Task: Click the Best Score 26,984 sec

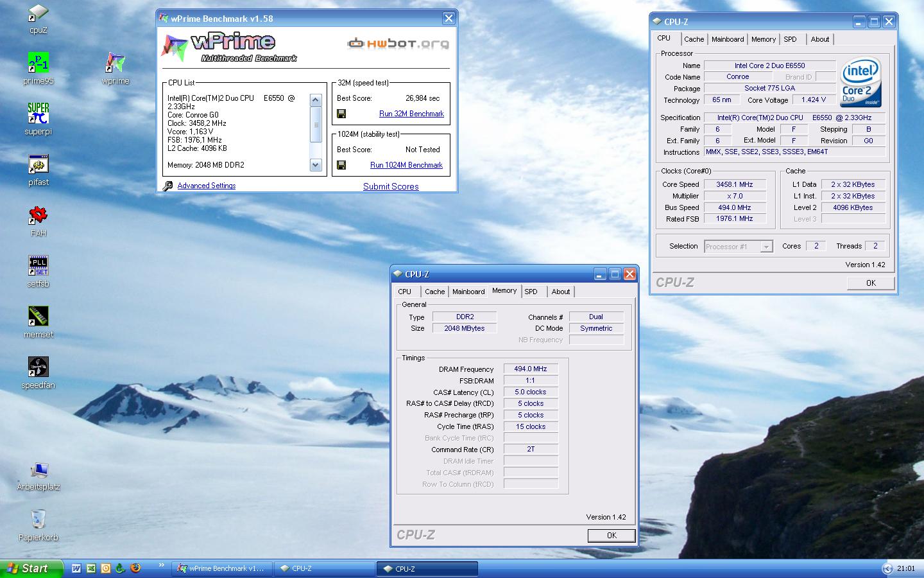Action: [x=423, y=98]
